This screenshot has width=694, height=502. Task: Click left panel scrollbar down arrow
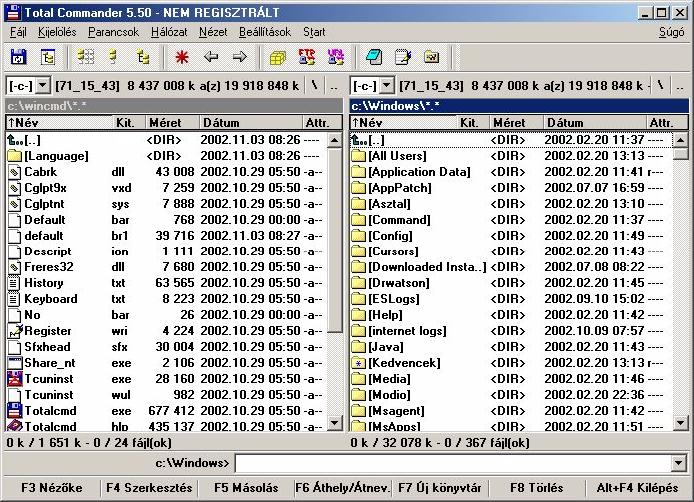(x=335, y=424)
